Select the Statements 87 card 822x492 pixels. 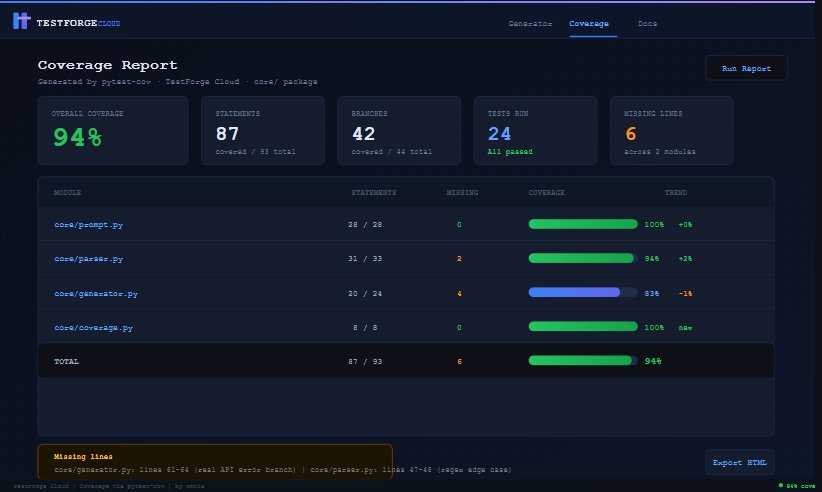click(x=263, y=130)
